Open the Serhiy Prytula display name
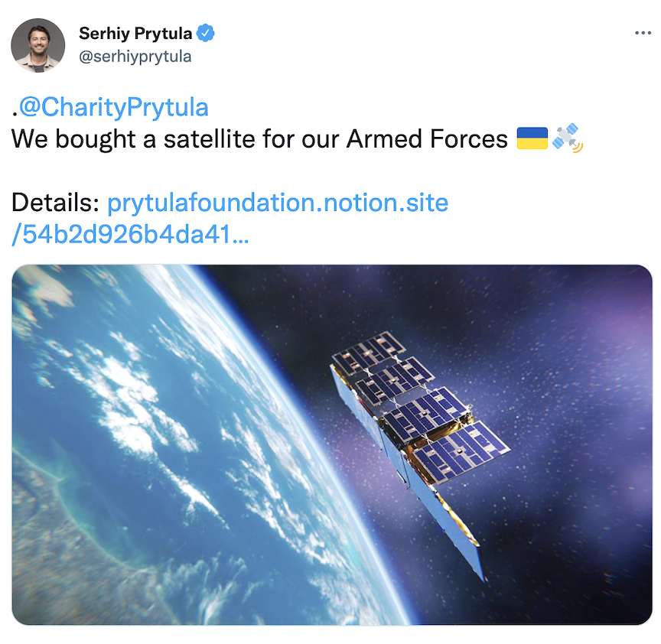This screenshot has width=661, height=644. [135, 34]
